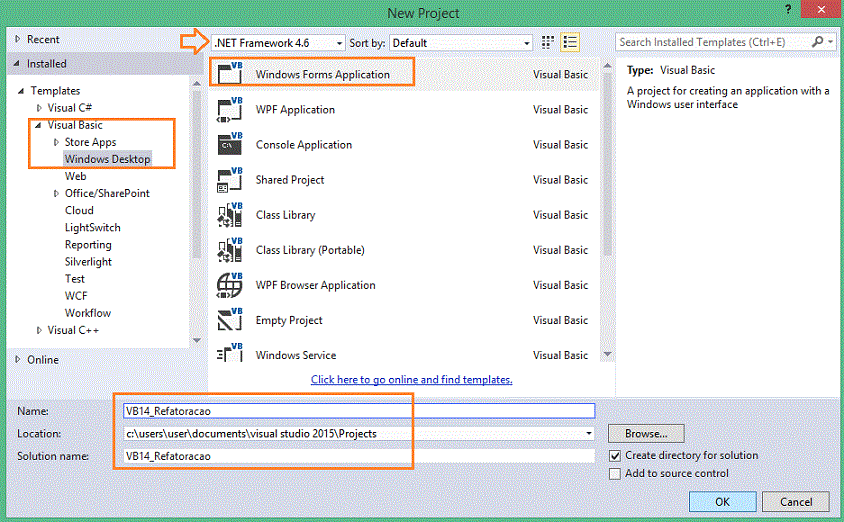This screenshot has height=522, width=844.
Task: Switch to small icons view
Action: click(x=547, y=43)
